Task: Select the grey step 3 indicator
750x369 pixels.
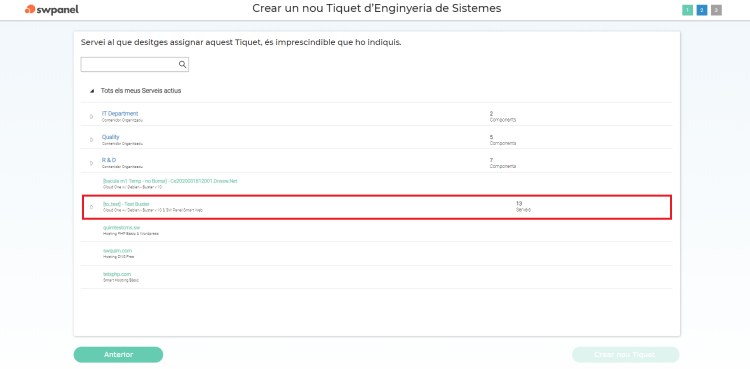Action: coord(716,10)
